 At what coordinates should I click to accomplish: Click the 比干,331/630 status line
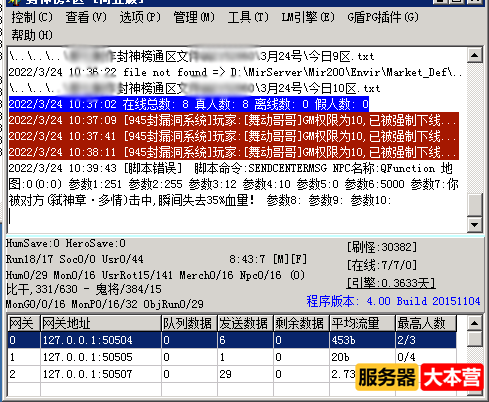tap(84, 289)
